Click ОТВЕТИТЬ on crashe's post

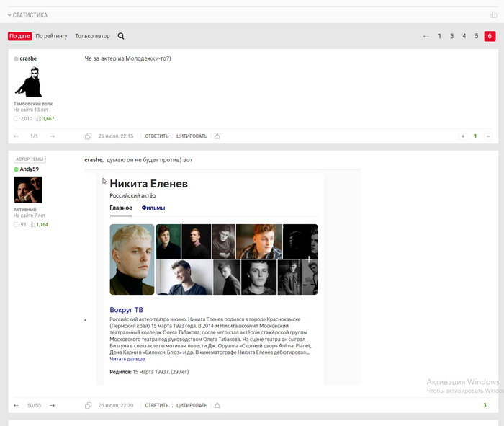(x=156, y=136)
